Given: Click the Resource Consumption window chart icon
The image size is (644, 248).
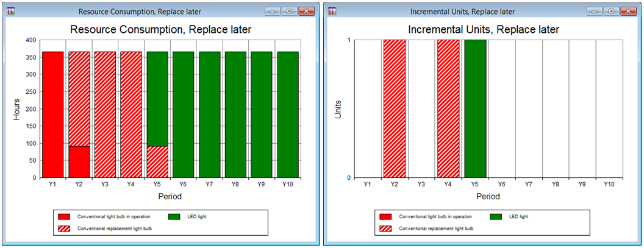Looking at the screenshot, I should click(11, 12).
